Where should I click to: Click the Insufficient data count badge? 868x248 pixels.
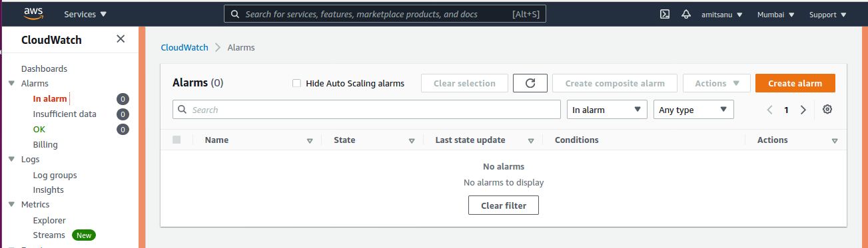coord(123,114)
